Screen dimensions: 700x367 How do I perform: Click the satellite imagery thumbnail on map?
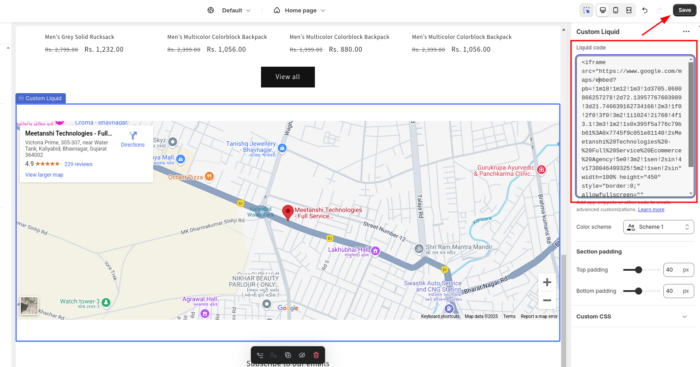coord(29,306)
